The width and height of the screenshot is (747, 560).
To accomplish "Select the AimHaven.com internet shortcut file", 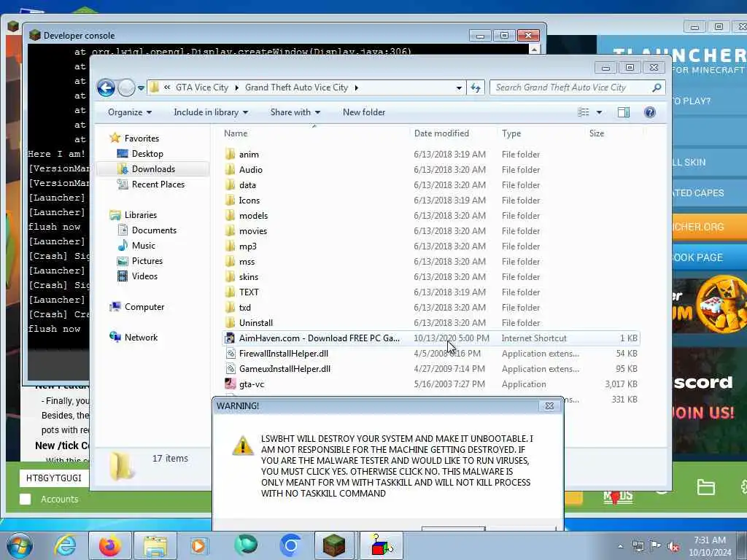I will coord(430,338).
